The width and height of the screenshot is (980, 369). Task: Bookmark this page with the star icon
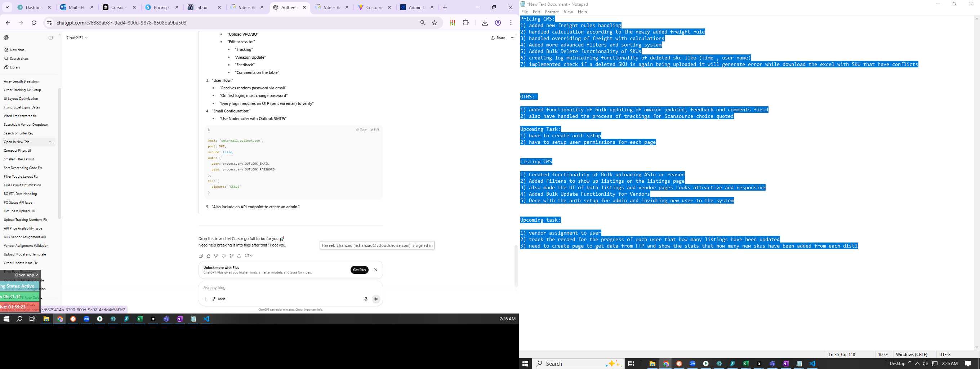point(435,23)
